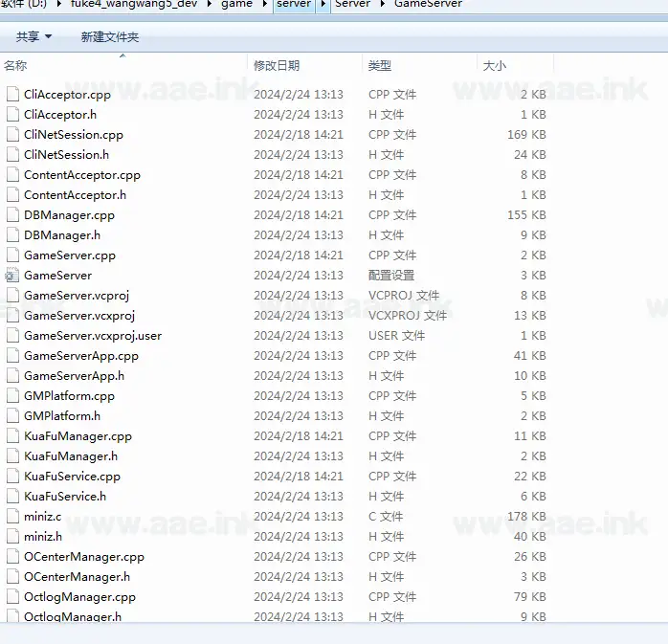Go to the GameServer breadcrumb segment
Screen dimensions: 668x644
(428, 4)
